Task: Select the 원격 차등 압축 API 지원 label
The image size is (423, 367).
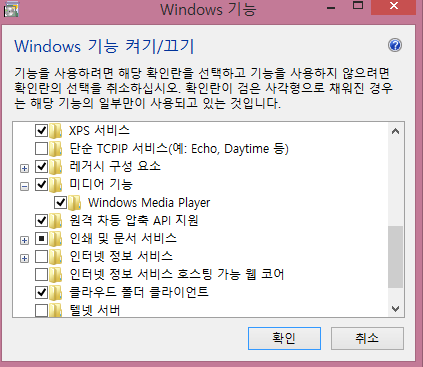Action: click(x=134, y=220)
